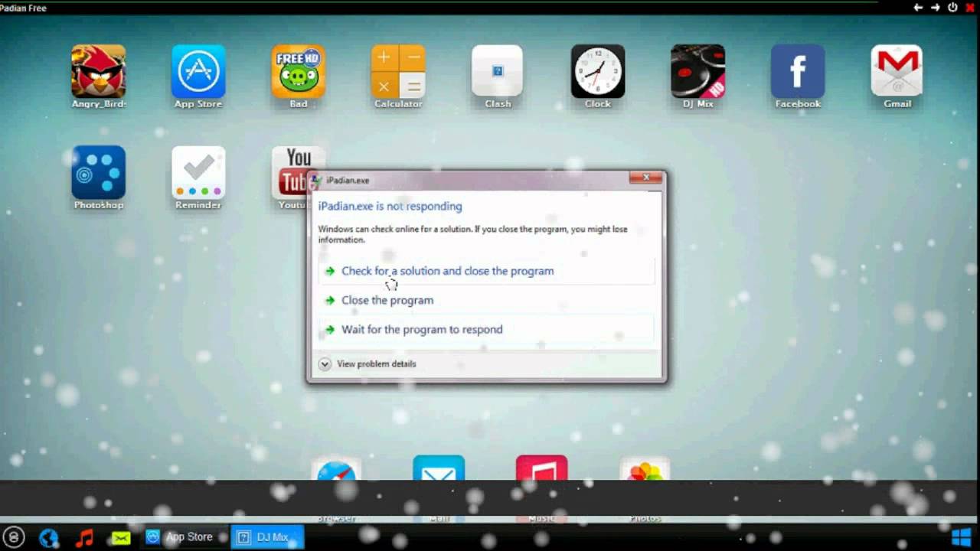Open the Mail dock icon

pyautogui.click(x=439, y=468)
